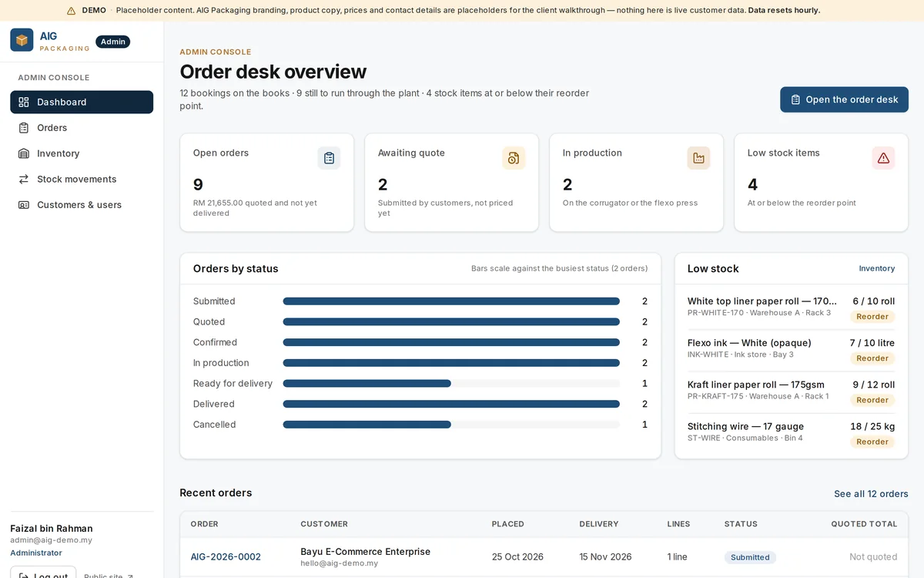Click the In production status label in chart
The width and height of the screenshot is (924, 578).
[221, 363]
